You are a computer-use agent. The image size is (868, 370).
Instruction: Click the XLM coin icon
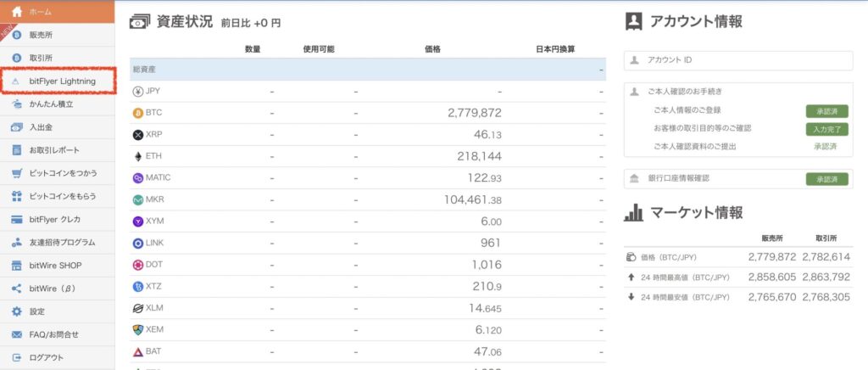138,308
